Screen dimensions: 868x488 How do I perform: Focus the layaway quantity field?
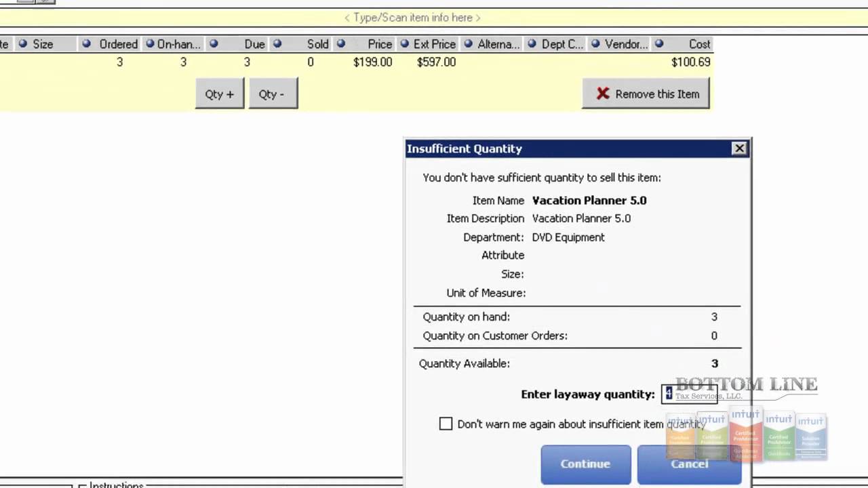(x=689, y=394)
